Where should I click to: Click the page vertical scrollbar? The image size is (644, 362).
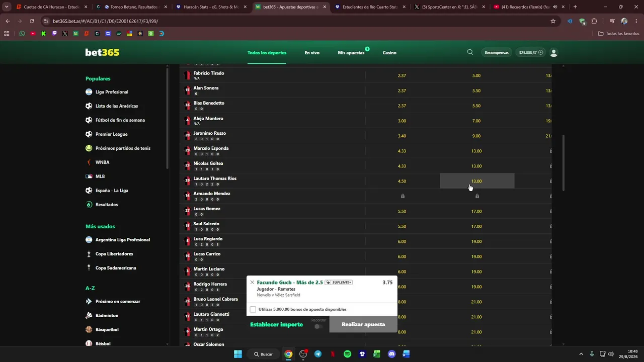click(x=562, y=162)
